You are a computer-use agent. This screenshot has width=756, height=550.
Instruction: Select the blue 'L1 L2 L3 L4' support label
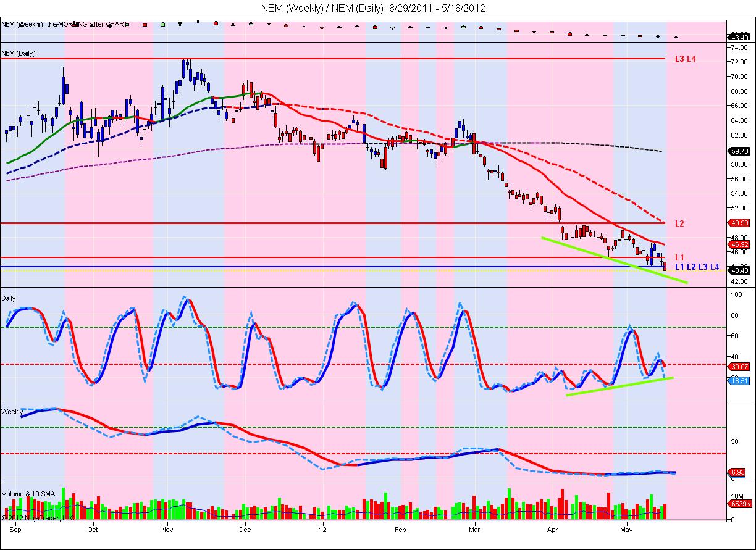point(697,267)
